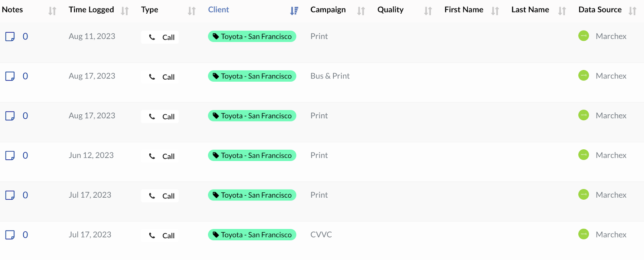The height and width of the screenshot is (260, 644).
Task: Click the Client column header
Action: tap(219, 10)
